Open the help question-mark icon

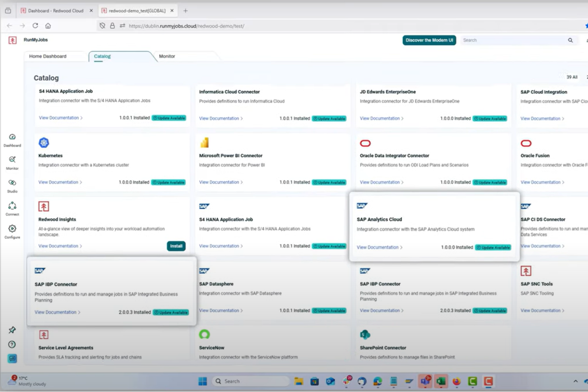12,344
